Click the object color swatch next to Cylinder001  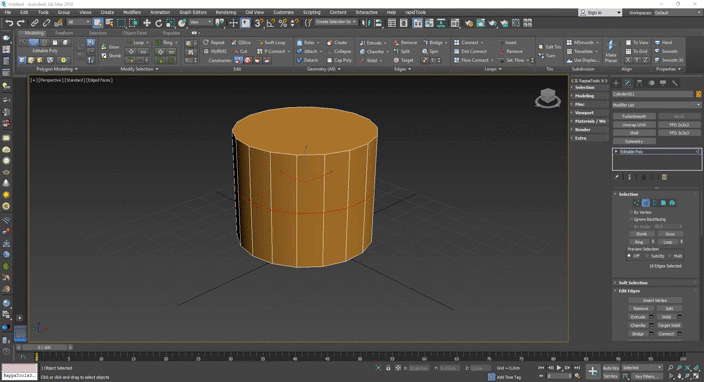[698, 94]
